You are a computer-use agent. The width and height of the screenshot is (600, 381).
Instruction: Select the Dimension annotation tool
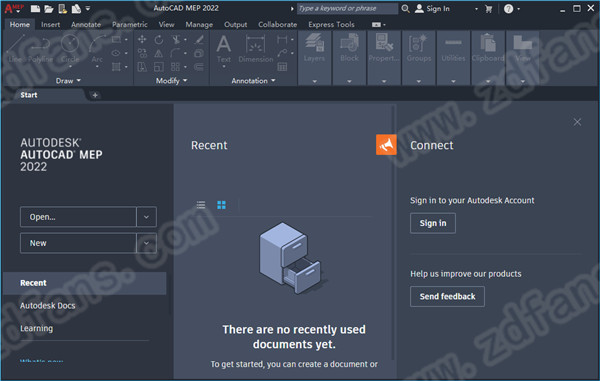[256, 49]
